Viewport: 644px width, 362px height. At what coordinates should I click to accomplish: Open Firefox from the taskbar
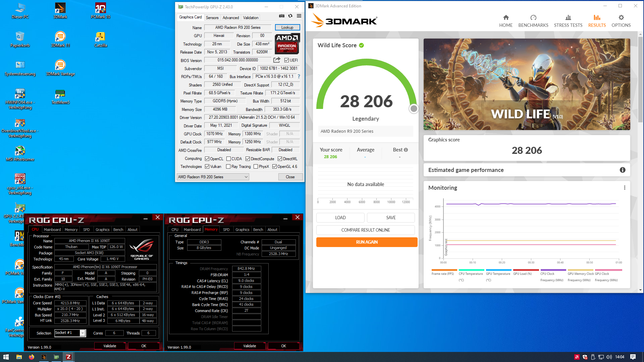point(31,357)
